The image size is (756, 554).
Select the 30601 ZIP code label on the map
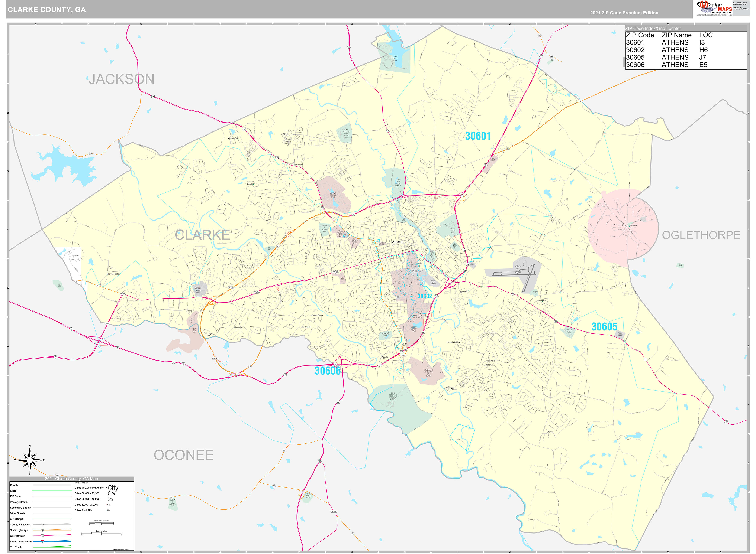click(477, 136)
